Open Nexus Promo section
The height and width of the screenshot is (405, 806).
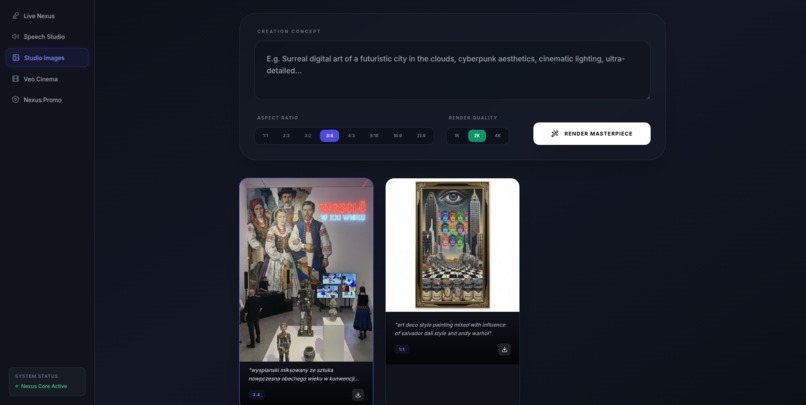tap(47, 100)
